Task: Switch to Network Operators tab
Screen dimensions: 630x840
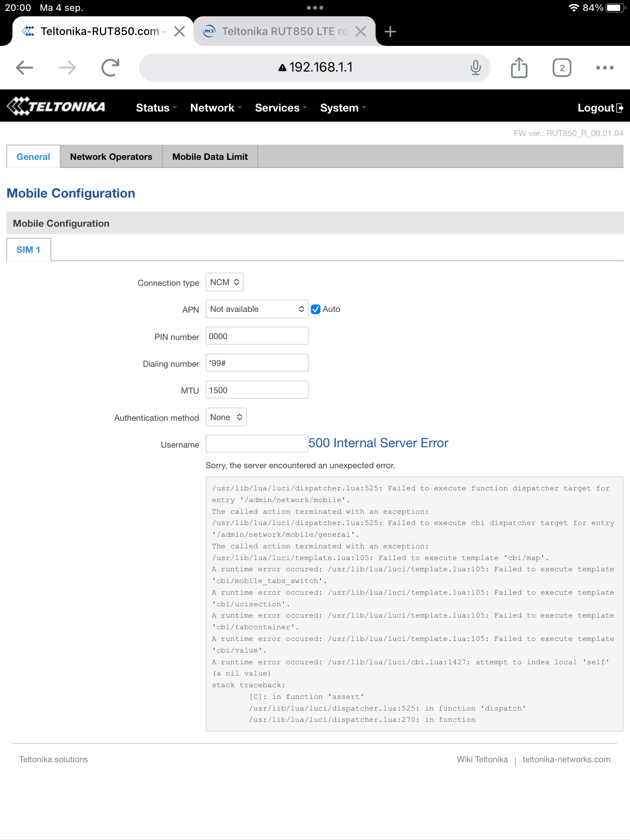Action: (x=111, y=157)
